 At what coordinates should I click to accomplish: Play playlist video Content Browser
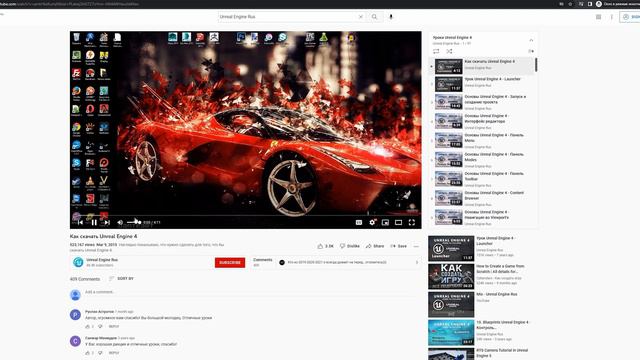(482, 198)
